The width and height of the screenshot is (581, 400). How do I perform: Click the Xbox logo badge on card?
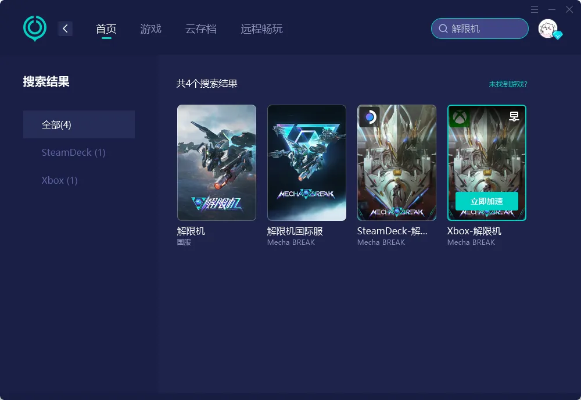click(x=459, y=117)
